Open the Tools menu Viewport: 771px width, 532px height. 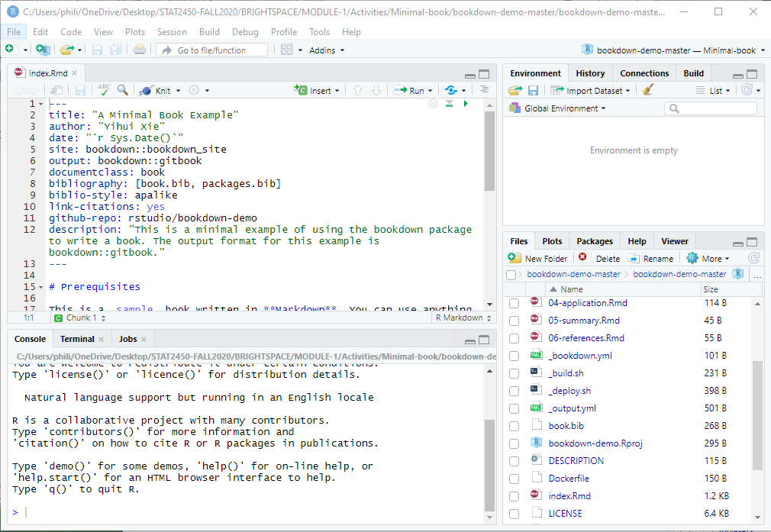coord(319,32)
